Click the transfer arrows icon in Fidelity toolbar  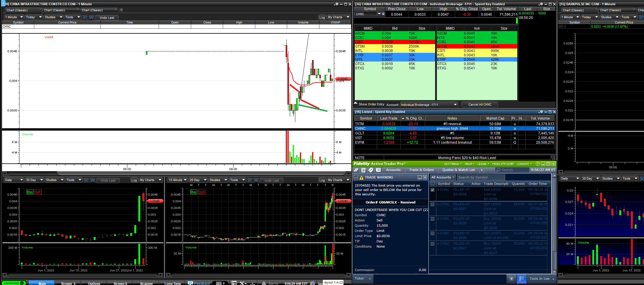click(356, 170)
